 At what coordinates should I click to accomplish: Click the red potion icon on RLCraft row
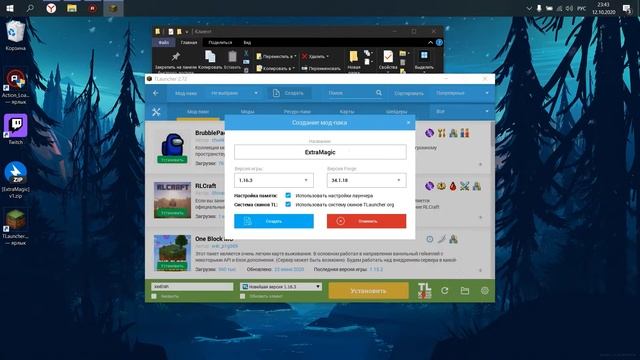point(453,186)
